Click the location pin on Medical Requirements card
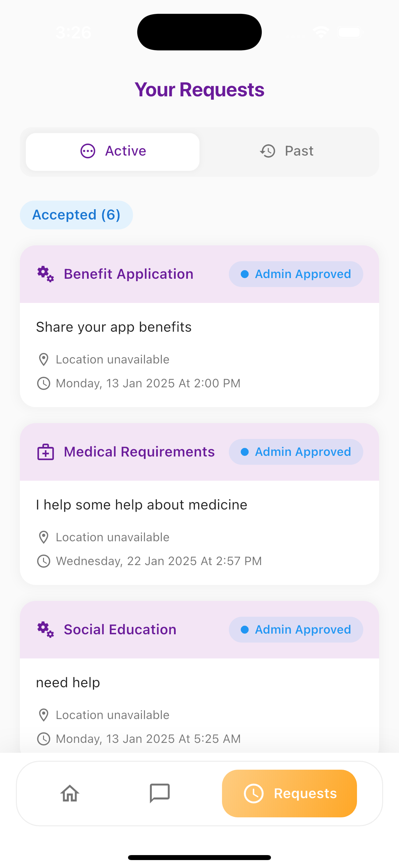This screenshot has height=868, width=399. (x=43, y=537)
